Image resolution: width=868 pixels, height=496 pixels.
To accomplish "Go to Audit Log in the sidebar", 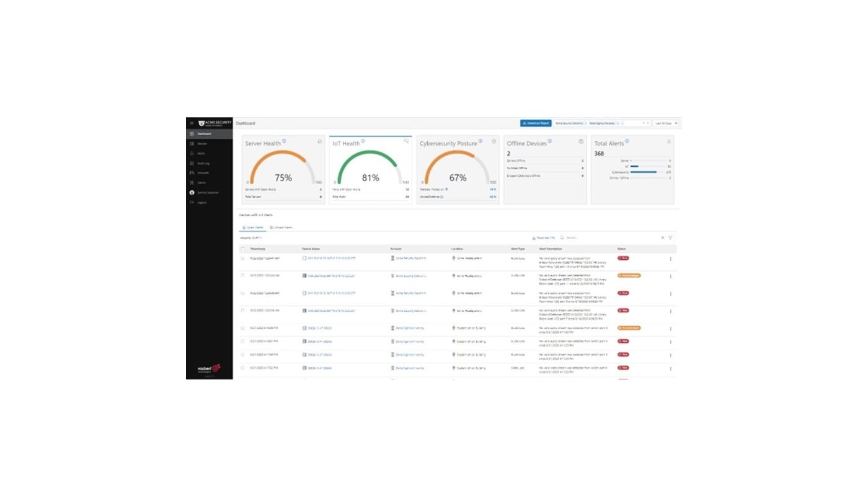I will [x=203, y=163].
